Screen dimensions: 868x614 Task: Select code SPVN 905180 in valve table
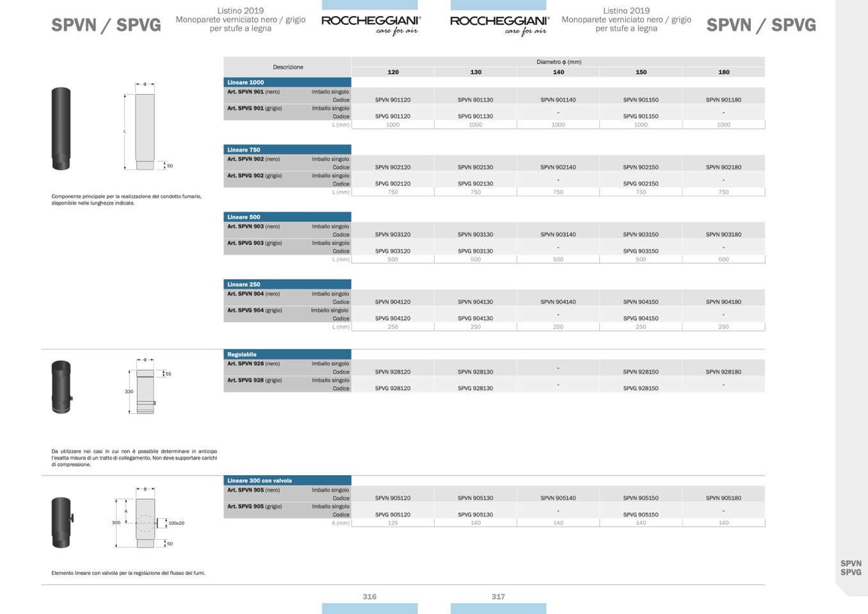click(x=723, y=498)
